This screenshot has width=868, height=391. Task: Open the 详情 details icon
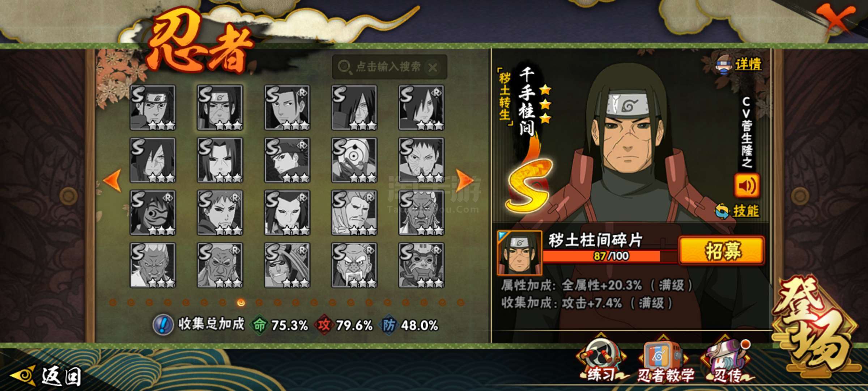(739, 64)
